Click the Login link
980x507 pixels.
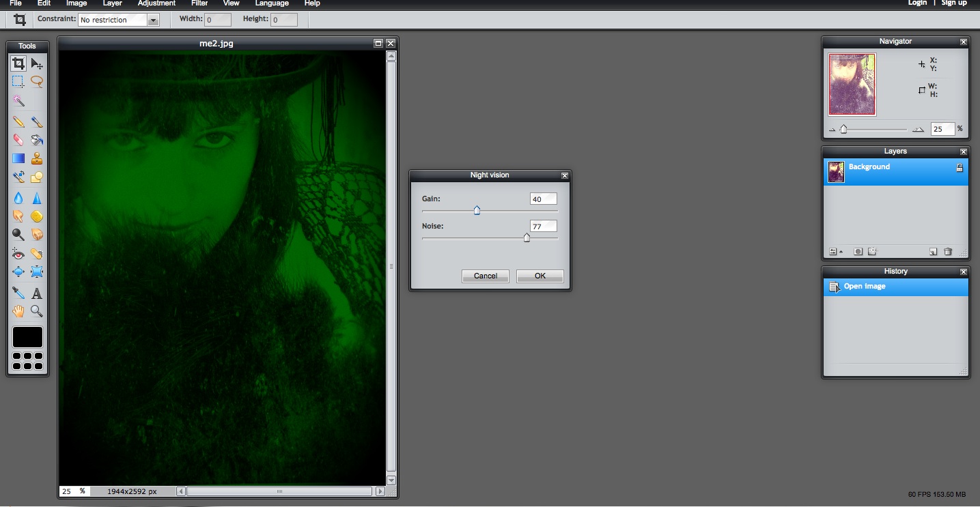(917, 3)
